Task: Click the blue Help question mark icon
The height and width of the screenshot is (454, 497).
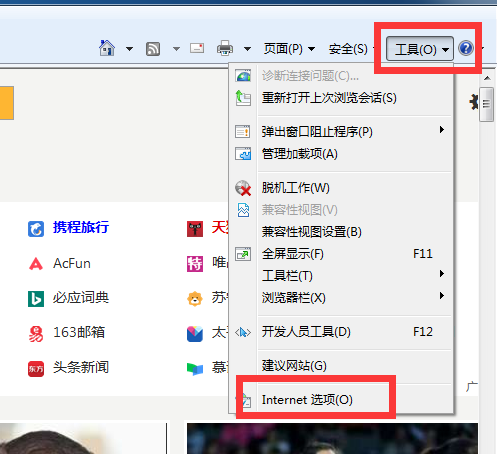Action: (466, 48)
